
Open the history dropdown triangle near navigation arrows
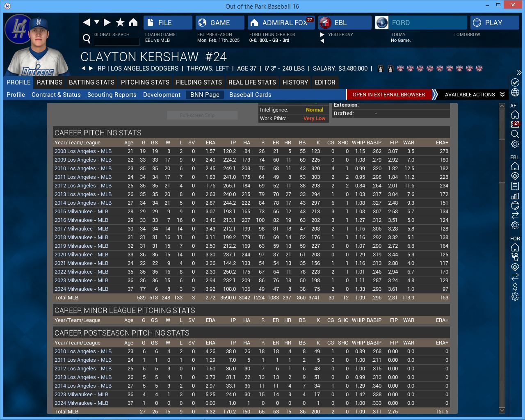click(x=97, y=22)
